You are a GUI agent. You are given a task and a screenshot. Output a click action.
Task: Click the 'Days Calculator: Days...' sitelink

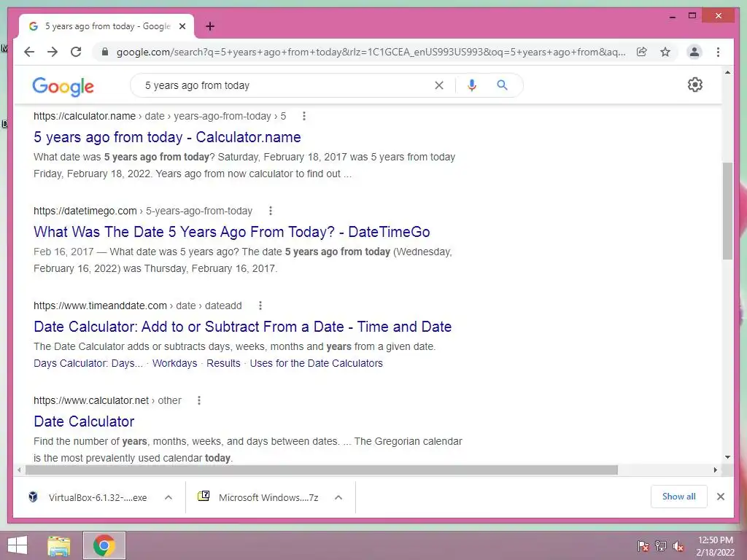pyautogui.click(x=88, y=363)
